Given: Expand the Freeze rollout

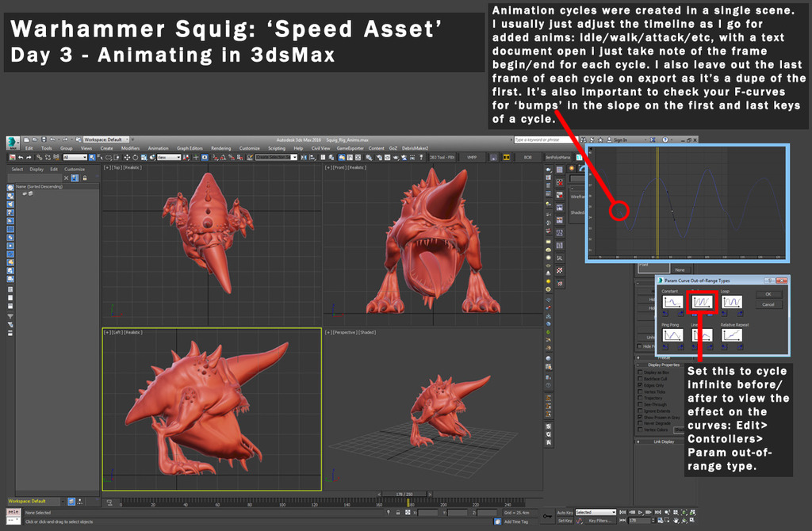Looking at the screenshot, I should (664, 357).
